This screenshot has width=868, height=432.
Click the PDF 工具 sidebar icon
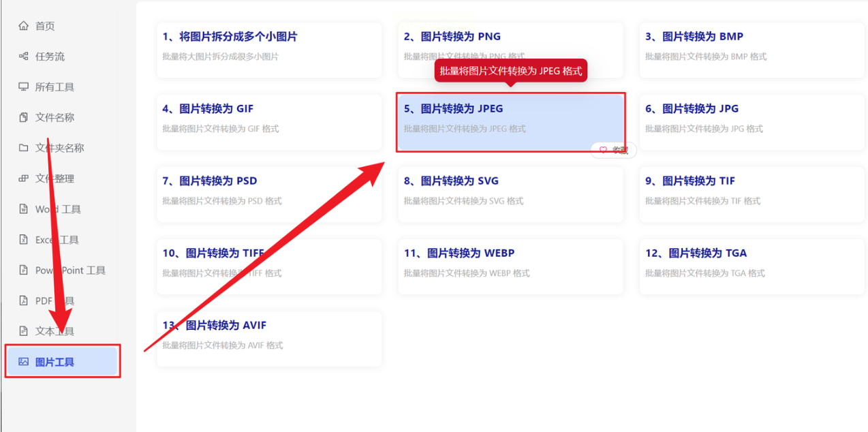[24, 300]
